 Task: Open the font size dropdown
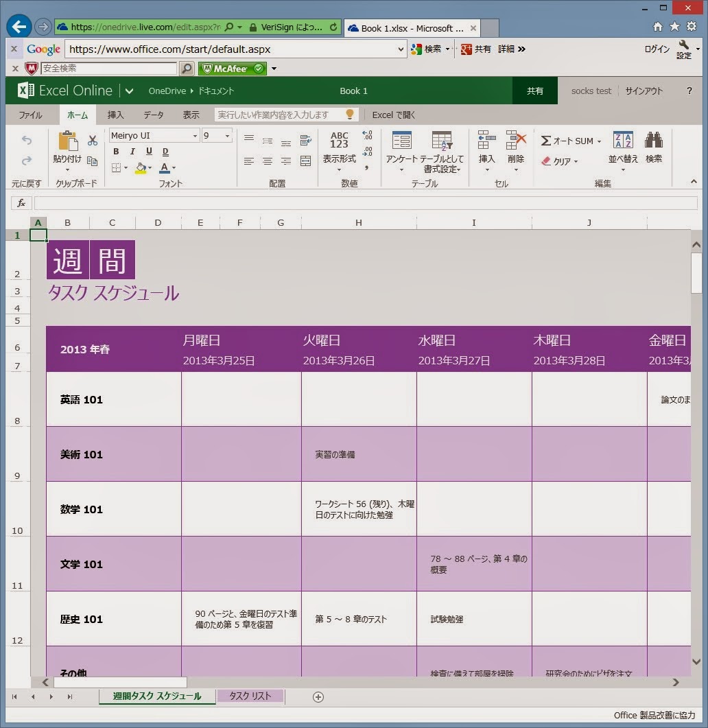pyautogui.click(x=227, y=136)
